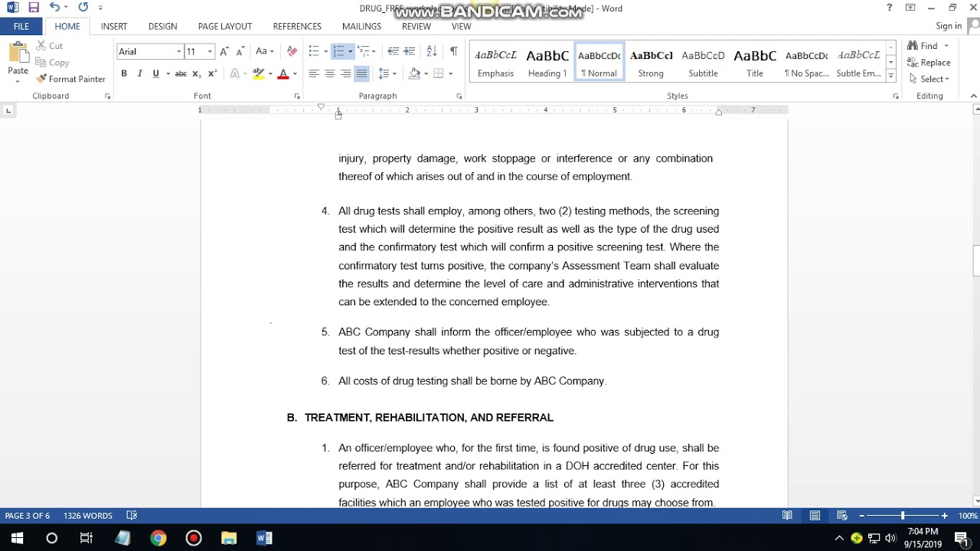Image resolution: width=980 pixels, height=551 pixels.
Task: Sort the selected paragraphs
Action: pos(432,51)
